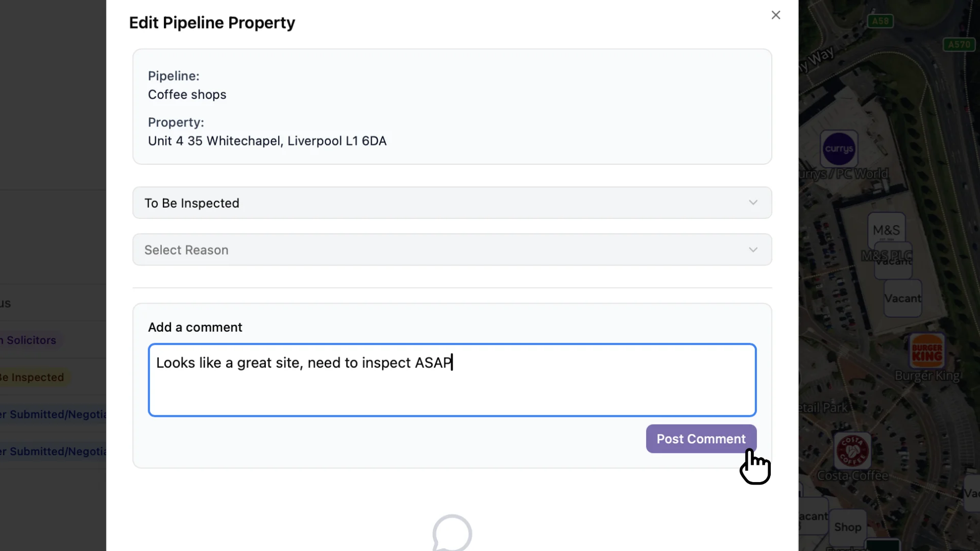Click the yellow Be Inspected status chip
Viewport: 980px width, 551px height.
click(x=31, y=377)
